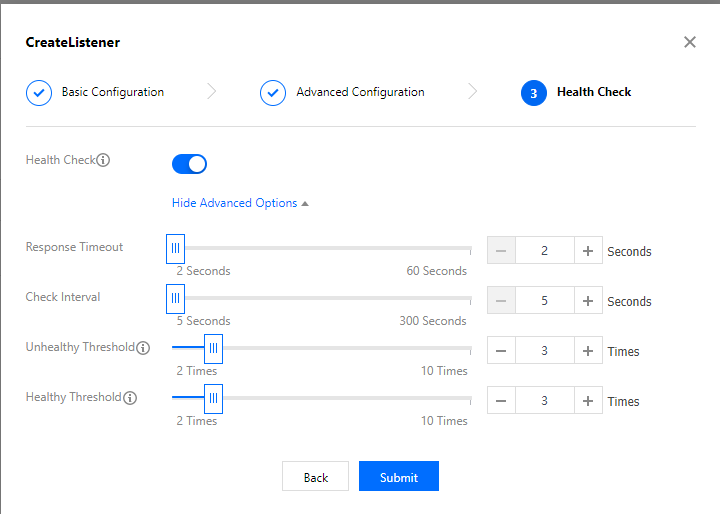Increase Healthy Threshold with plus button

[588, 401]
